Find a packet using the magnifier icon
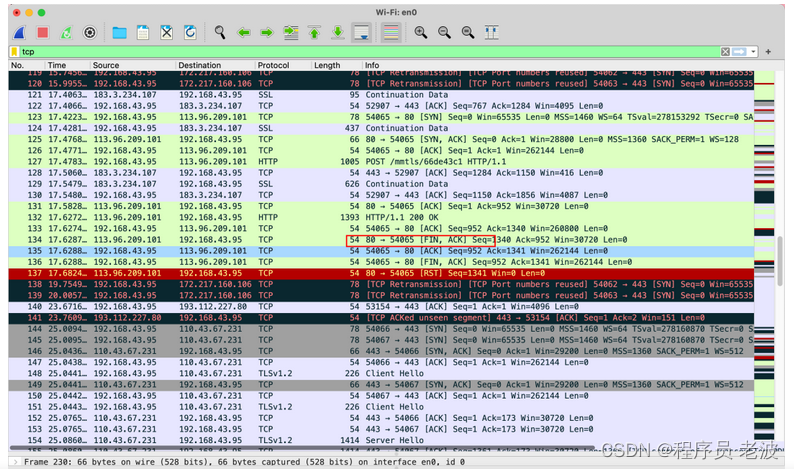 (220, 33)
